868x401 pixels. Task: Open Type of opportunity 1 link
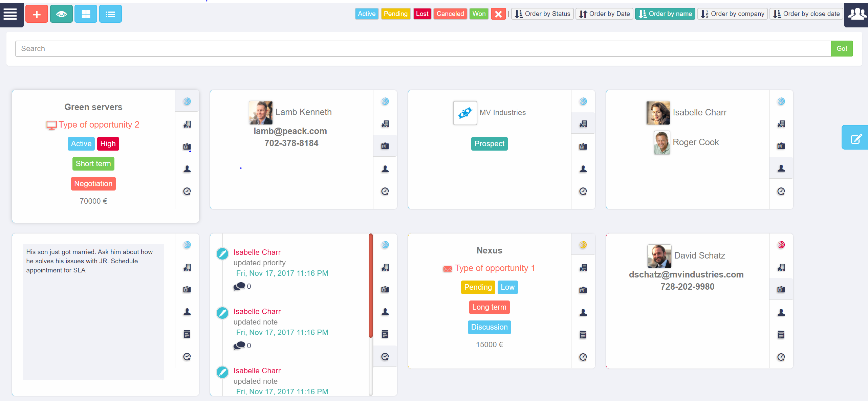[495, 268]
